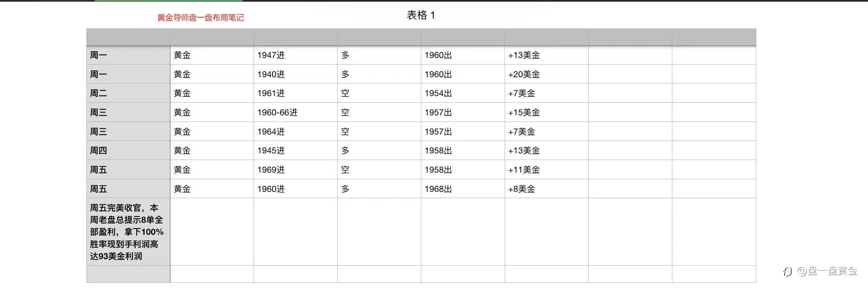This screenshot has height=288, width=868.
Task: Click the 周二 row header cell
Action: (128, 93)
